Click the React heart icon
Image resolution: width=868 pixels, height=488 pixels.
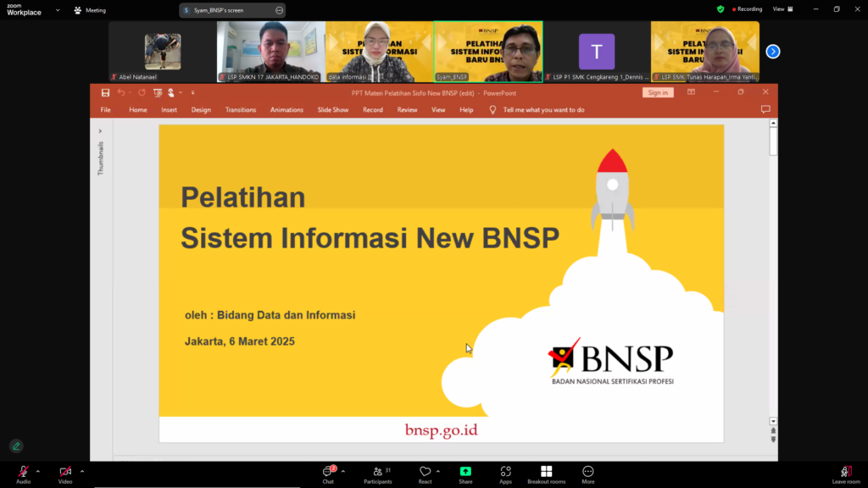425,472
